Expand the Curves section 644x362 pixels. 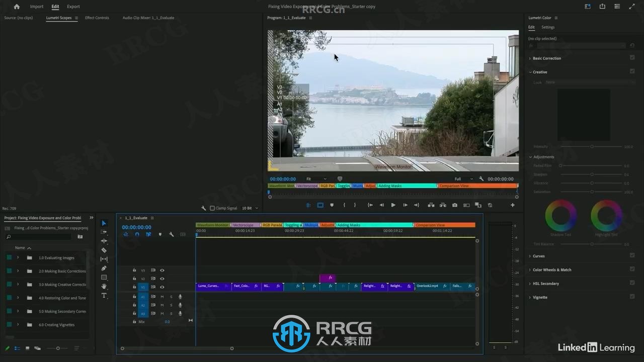pyautogui.click(x=530, y=256)
